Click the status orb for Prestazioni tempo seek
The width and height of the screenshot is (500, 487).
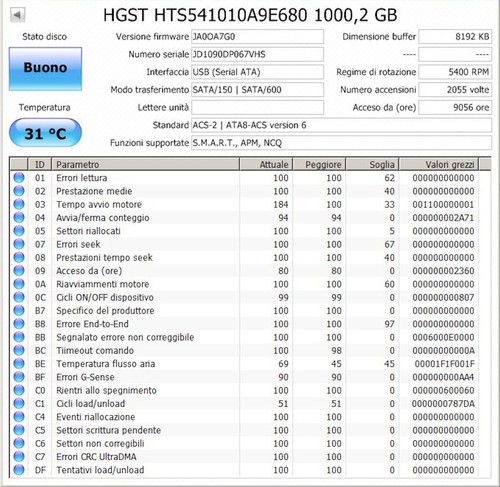pos(19,257)
